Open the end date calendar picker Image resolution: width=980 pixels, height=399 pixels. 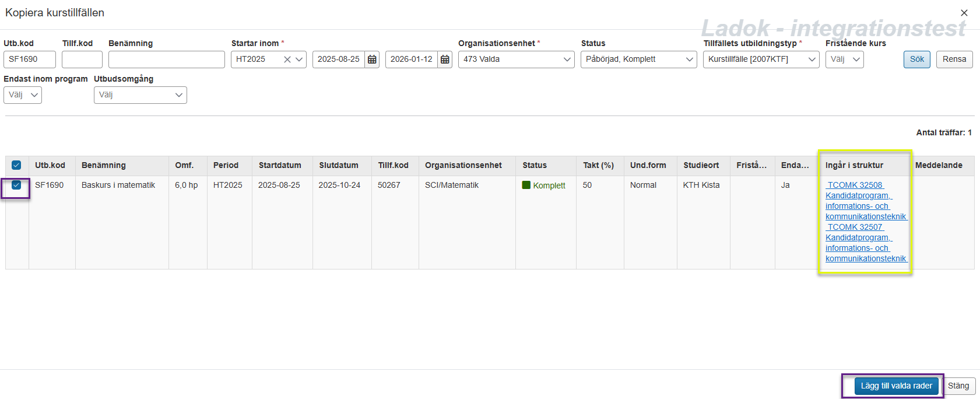coord(445,60)
